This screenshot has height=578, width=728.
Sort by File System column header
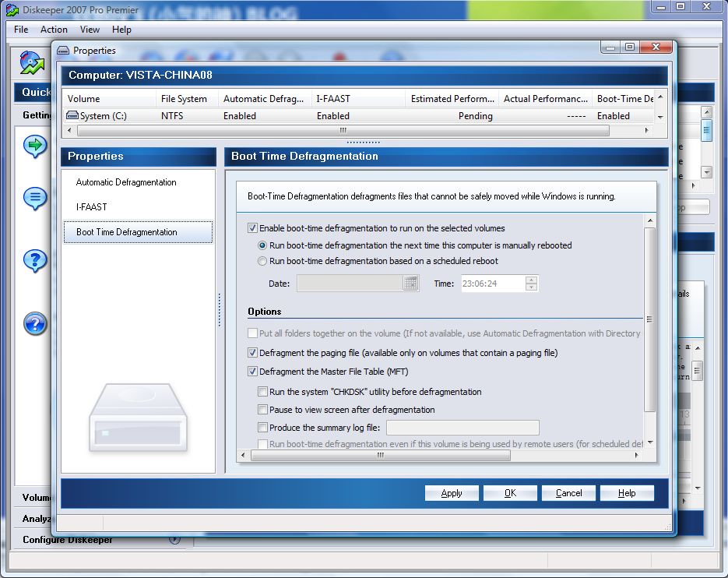[x=187, y=98]
